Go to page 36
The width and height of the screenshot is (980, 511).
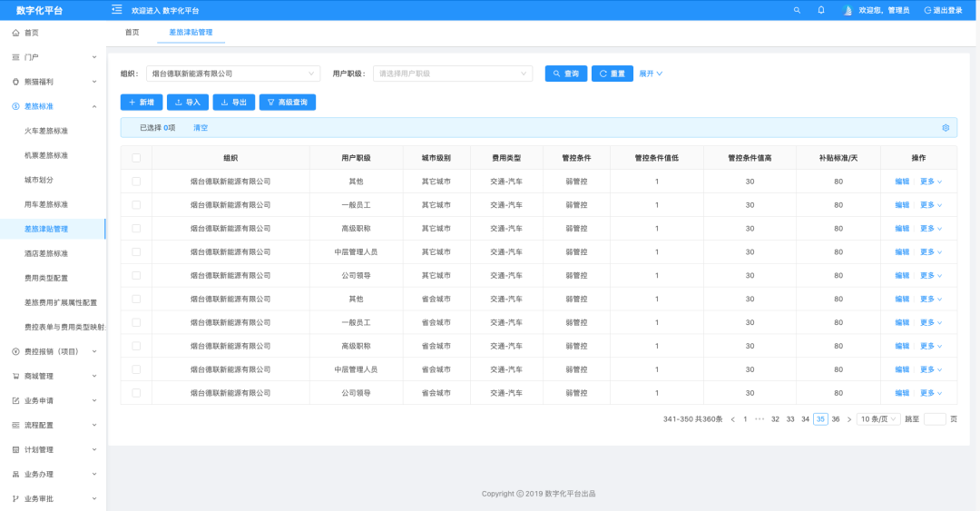[836, 419]
